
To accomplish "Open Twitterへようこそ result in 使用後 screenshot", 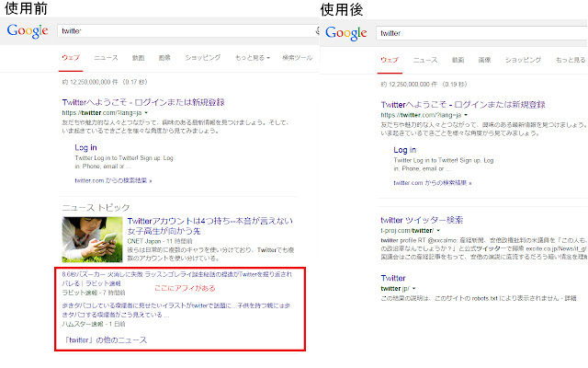I will tap(463, 104).
